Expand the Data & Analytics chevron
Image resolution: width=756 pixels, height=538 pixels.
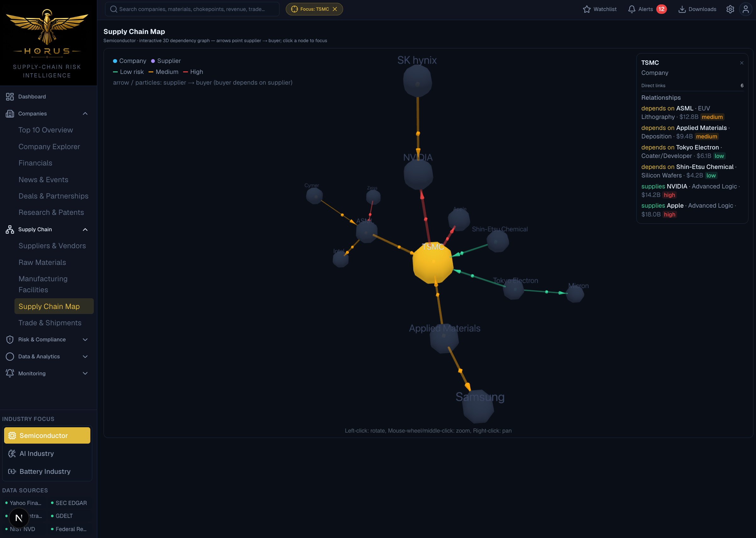(x=85, y=356)
